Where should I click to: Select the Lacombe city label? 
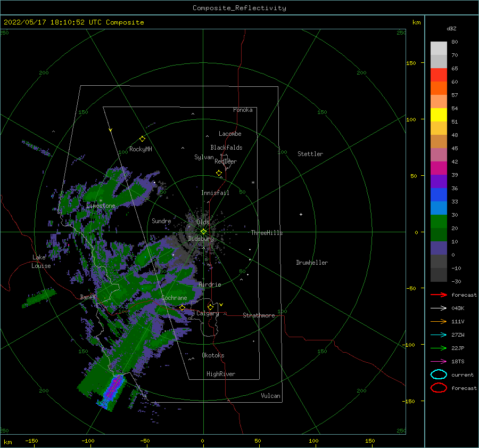coord(230,134)
